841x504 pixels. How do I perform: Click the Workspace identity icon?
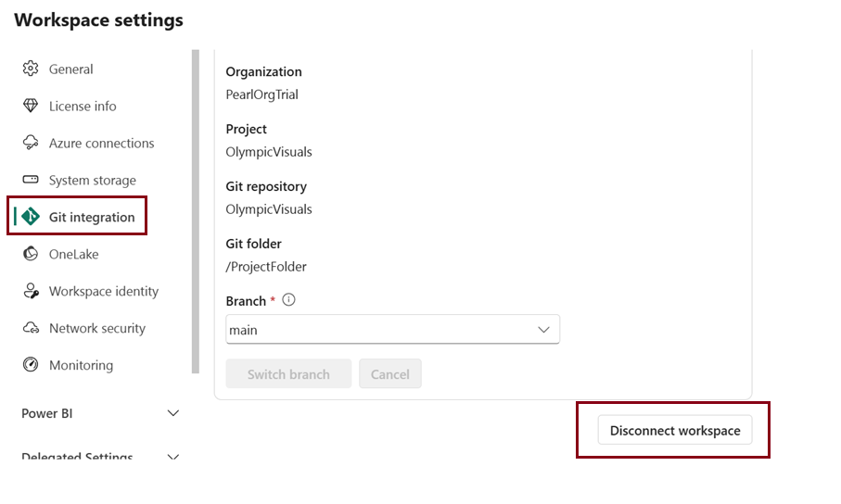click(31, 291)
